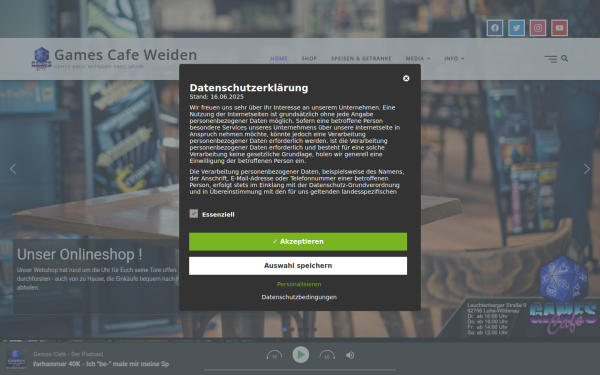Expand the INFO dropdown menu

pyautogui.click(x=454, y=59)
